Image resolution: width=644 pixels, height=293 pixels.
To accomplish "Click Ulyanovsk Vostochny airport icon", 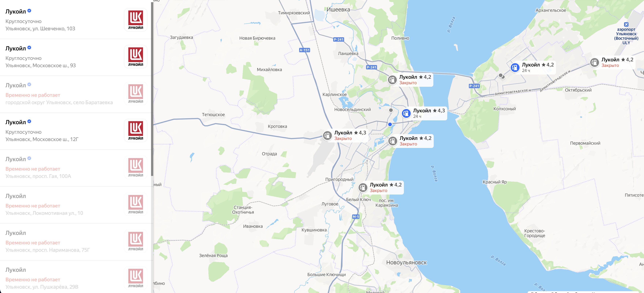I will click(x=626, y=24).
